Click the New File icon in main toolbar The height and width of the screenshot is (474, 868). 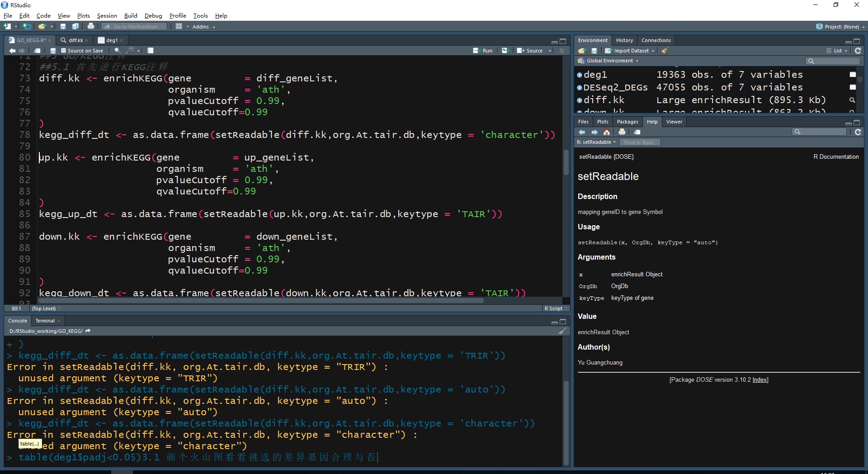[7, 27]
